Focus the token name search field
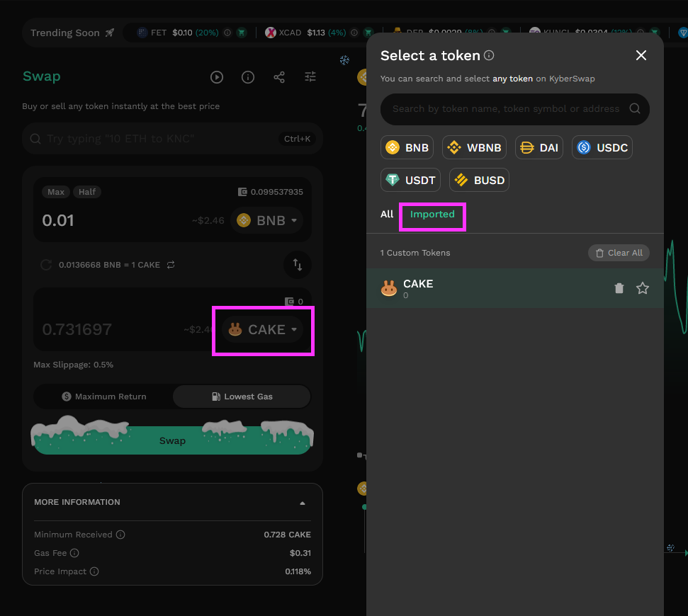This screenshot has height=616, width=688. tap(514, 109)
